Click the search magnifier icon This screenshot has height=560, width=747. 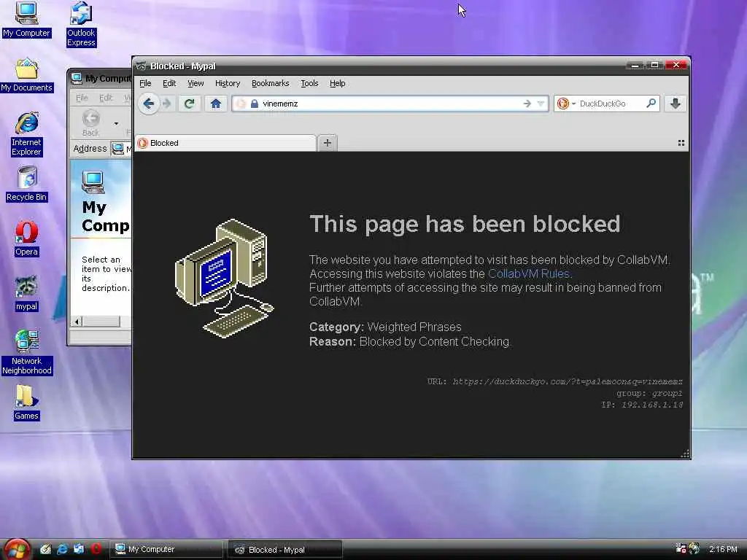pyautogui.click(x=651, y=103)
